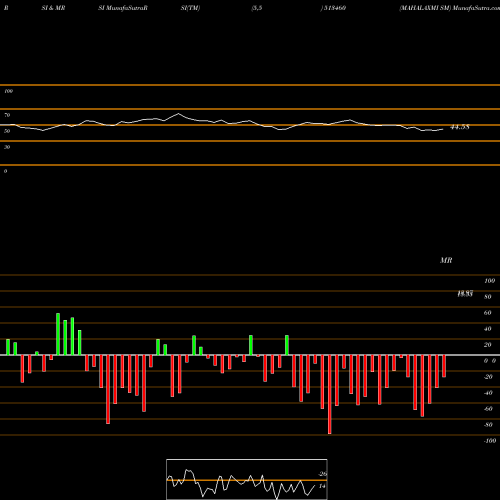Click the -100 label on MR right axis

[490, 441]
